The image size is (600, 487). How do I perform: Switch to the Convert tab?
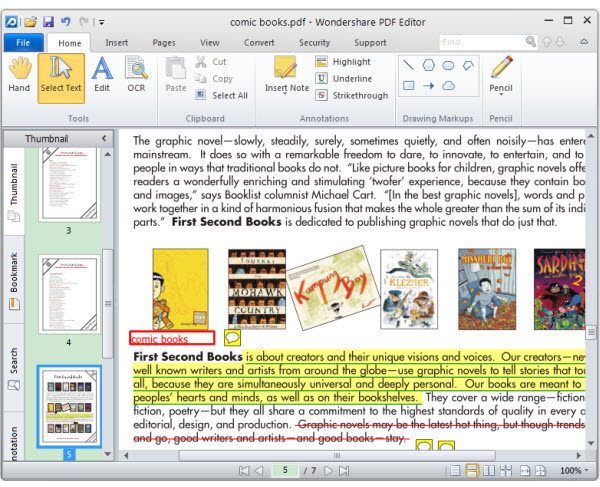(x=259, y=42)
